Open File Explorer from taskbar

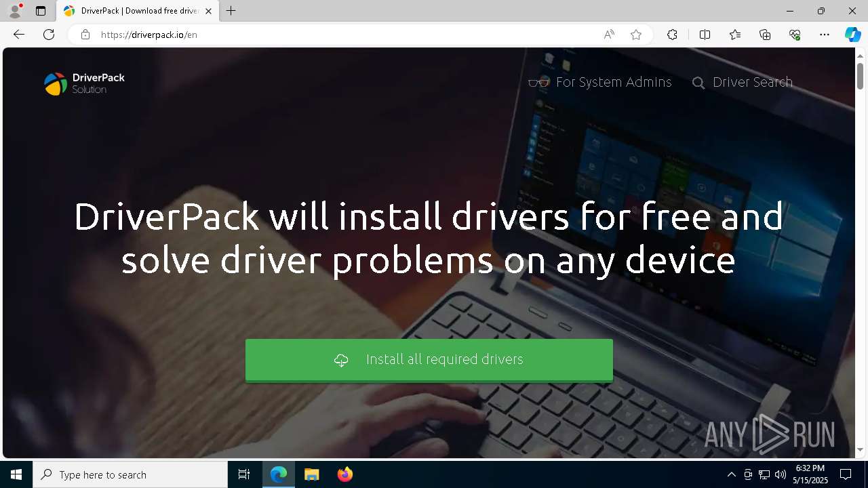pos(311,474)
